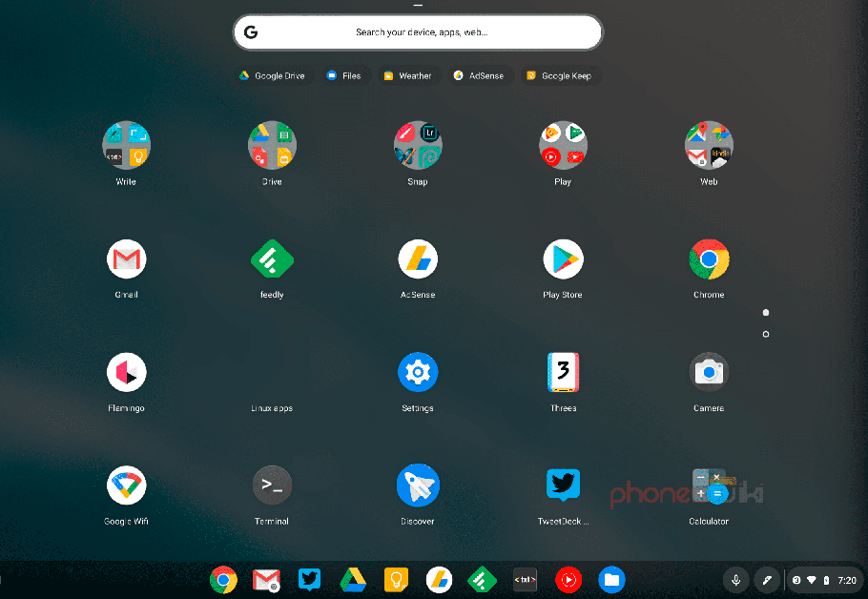Image resolution: width=868 pixels, height=599 pixels.
Task: Start the Threes game
Action: [563, 372]
